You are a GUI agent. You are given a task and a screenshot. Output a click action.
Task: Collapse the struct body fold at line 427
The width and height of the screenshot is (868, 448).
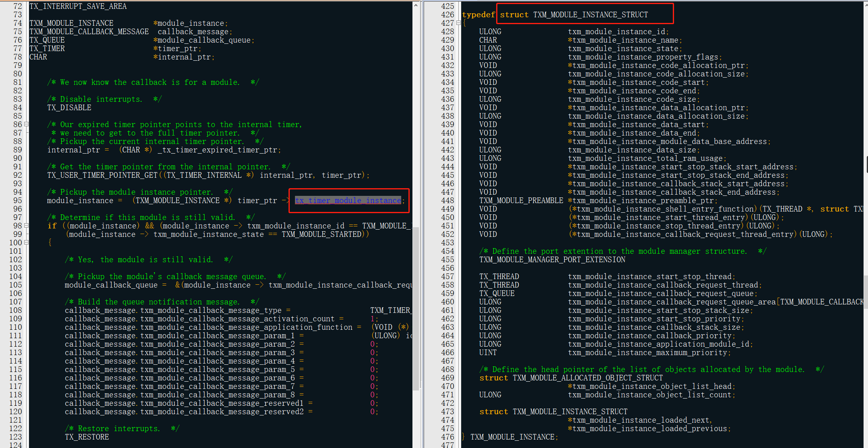tap(458, 23)
